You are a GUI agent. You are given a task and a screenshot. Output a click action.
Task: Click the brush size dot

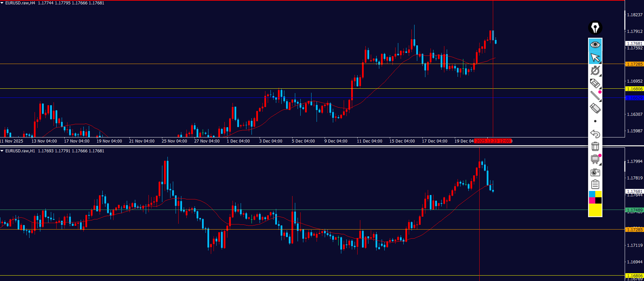coord(595,121)
